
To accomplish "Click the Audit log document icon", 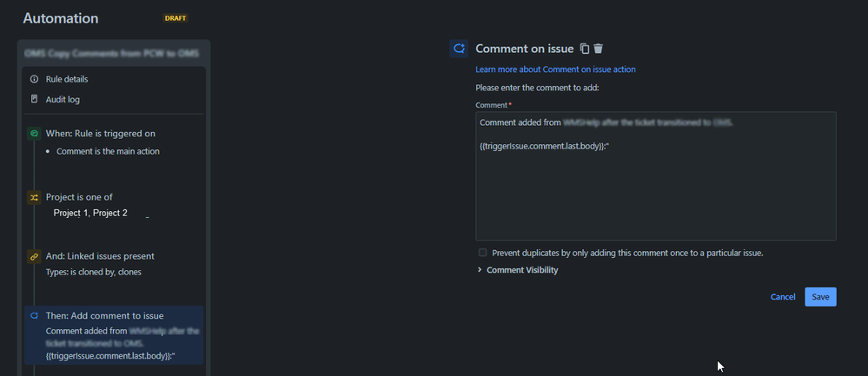I will click(x=34, y=100).
